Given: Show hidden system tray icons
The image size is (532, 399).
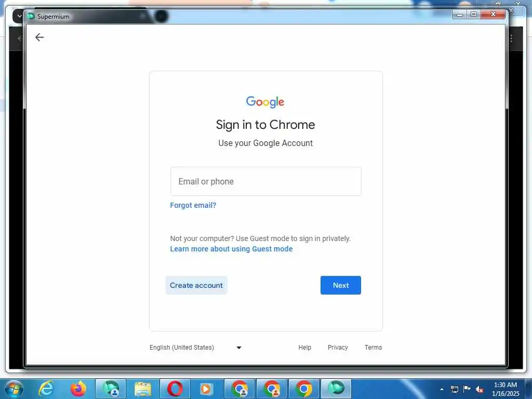Looking at the screenshot, I should point(442,389).
